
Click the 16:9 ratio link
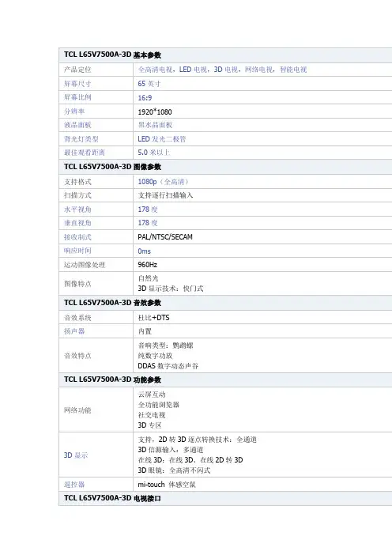[x=145, y=98]
